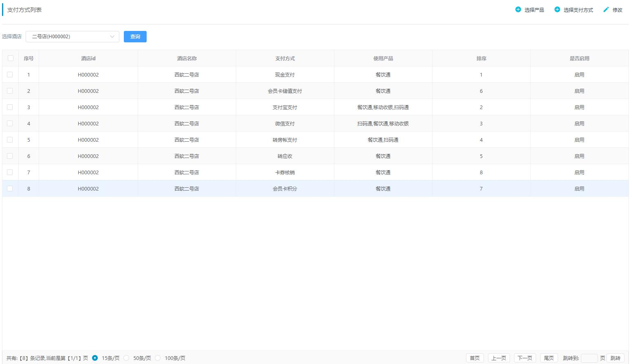Go to first page with 首页
The height and width of the screenshot is (364, 633).
475,358
